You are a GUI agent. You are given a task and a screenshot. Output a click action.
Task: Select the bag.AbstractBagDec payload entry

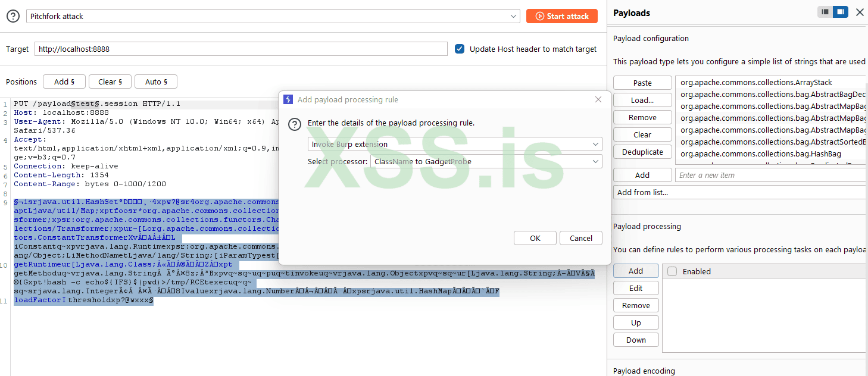(772, 94)
